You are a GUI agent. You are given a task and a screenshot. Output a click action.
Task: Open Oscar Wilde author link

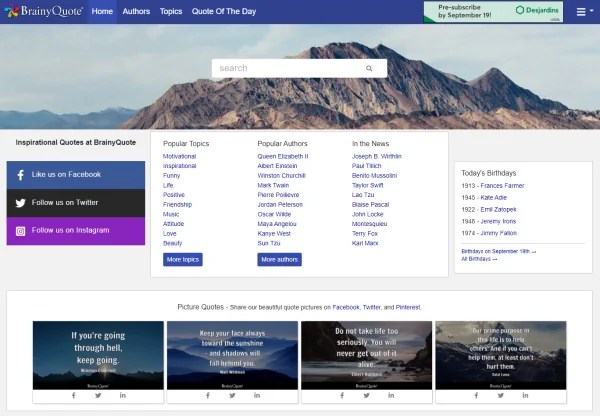(274, 214)
